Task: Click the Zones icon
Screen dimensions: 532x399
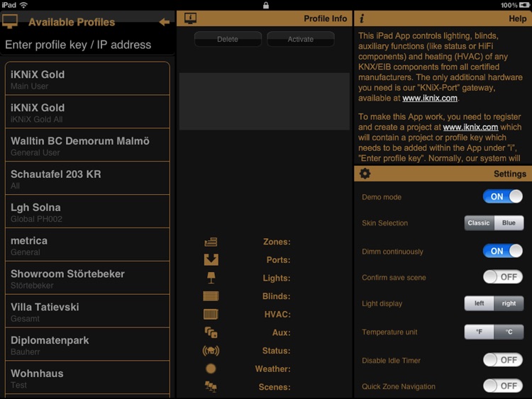Action: point(211,242)
